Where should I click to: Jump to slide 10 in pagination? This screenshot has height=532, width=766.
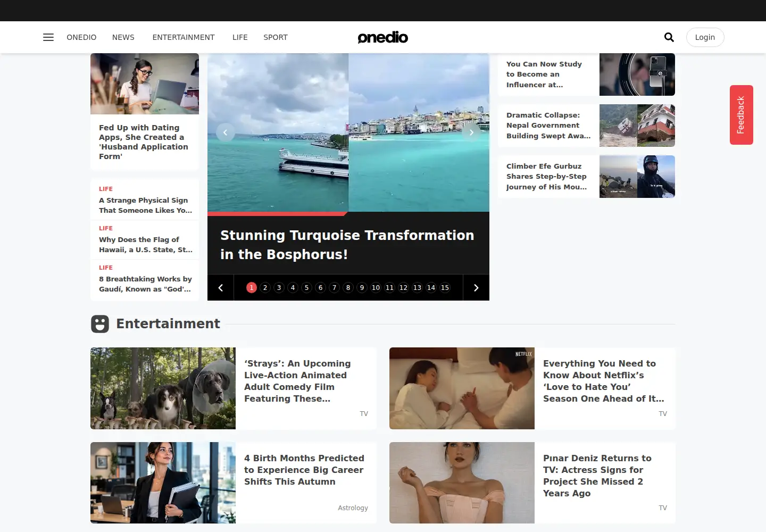click(376, 288)
